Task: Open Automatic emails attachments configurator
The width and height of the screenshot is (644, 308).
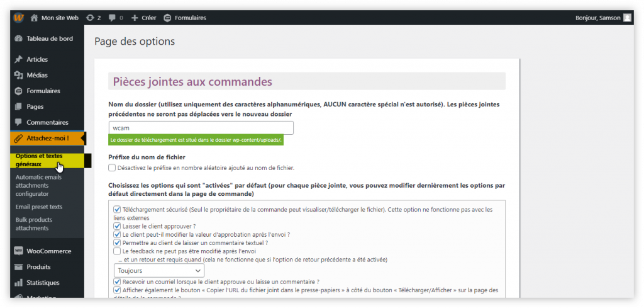Action: (x=38, y=185)
